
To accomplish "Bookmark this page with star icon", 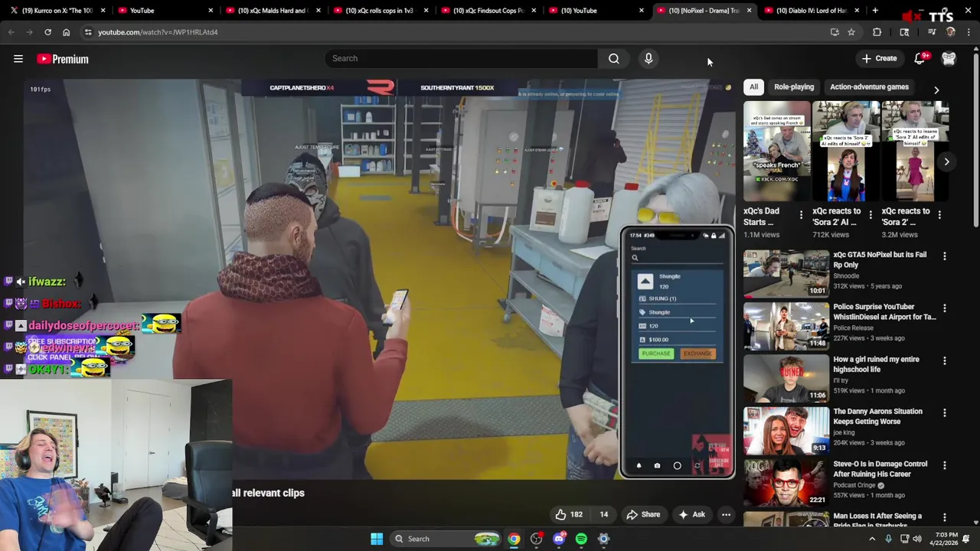I will coord(851,32).
